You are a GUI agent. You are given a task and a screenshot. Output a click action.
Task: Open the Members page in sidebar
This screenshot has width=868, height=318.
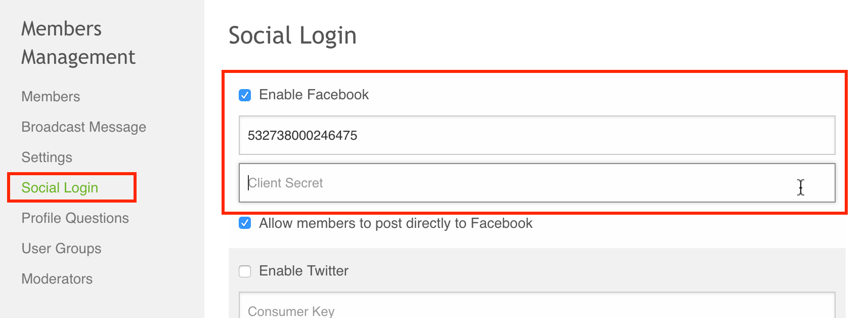coord(51,97)
